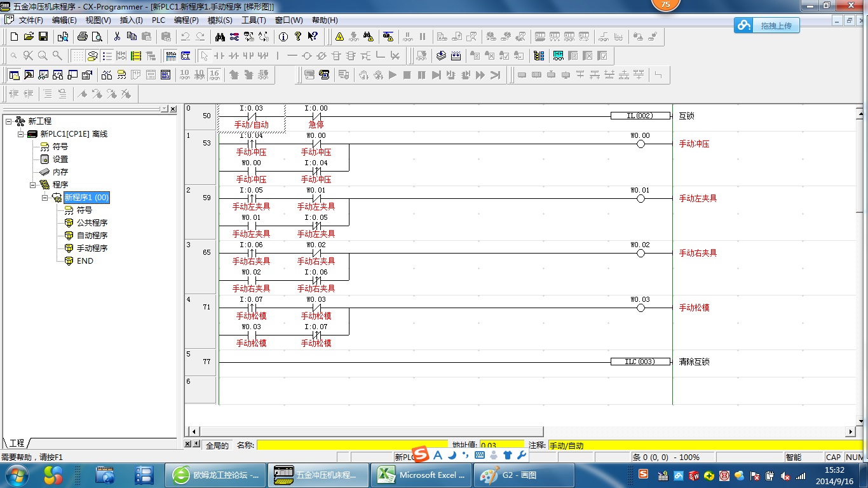Open Find with the binoculars icon
Screen dimensions: 868x488
[x=220, y=37]
